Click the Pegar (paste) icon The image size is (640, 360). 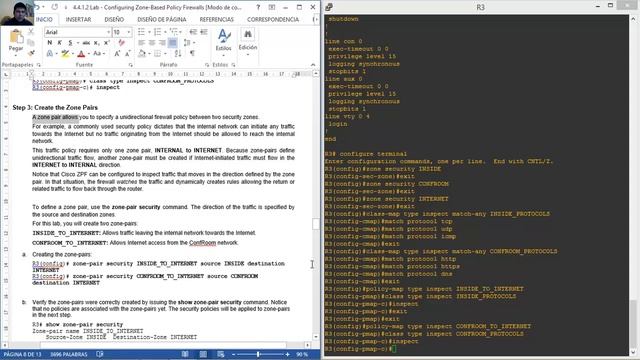pyautogui.click(x=16, y=37)
